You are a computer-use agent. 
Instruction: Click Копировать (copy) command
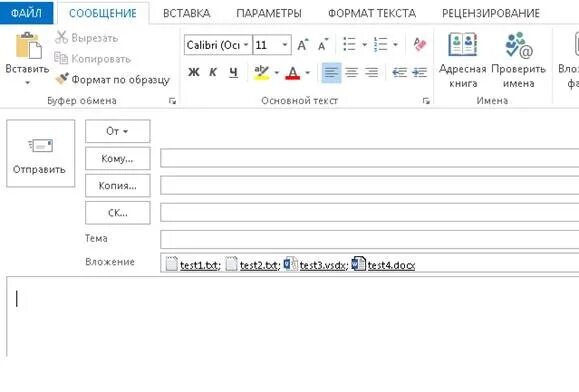pos(92,58)
